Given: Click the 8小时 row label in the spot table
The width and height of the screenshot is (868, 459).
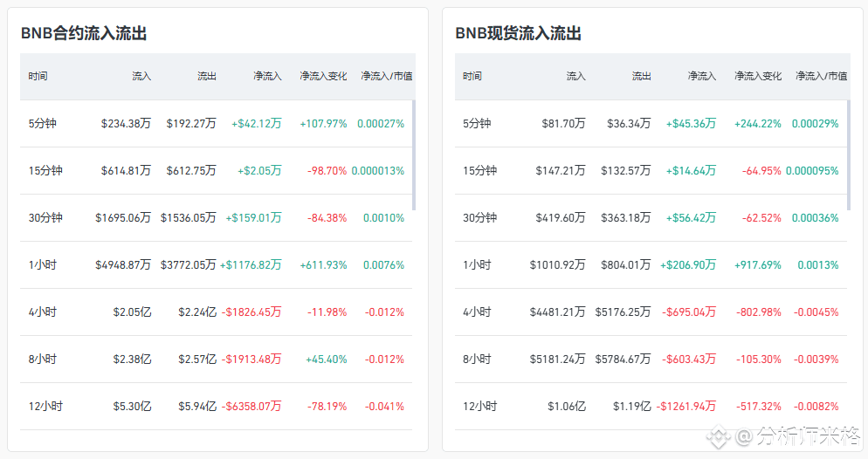Looking at the screenshot, I should pyautogui.click(x=477, y=360).
